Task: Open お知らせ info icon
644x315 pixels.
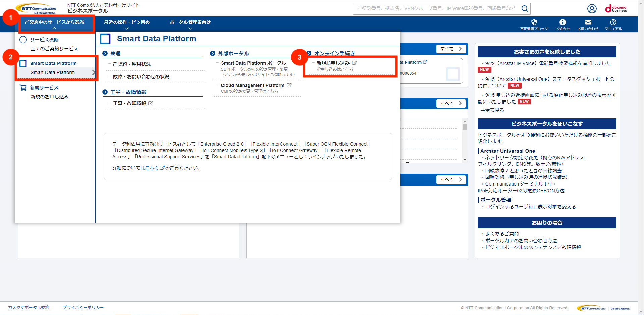Action: (x=562, y=22)
